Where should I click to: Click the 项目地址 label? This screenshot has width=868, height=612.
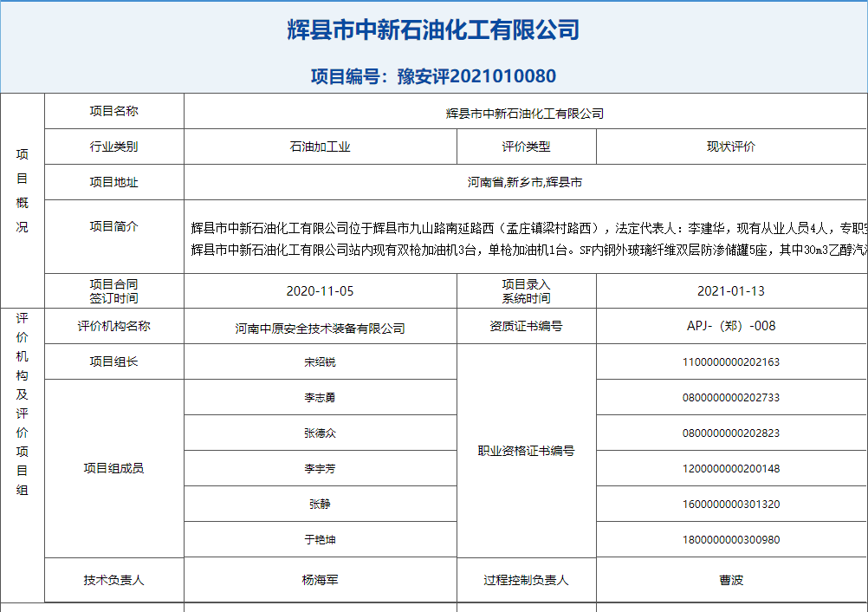coord(114,182)
